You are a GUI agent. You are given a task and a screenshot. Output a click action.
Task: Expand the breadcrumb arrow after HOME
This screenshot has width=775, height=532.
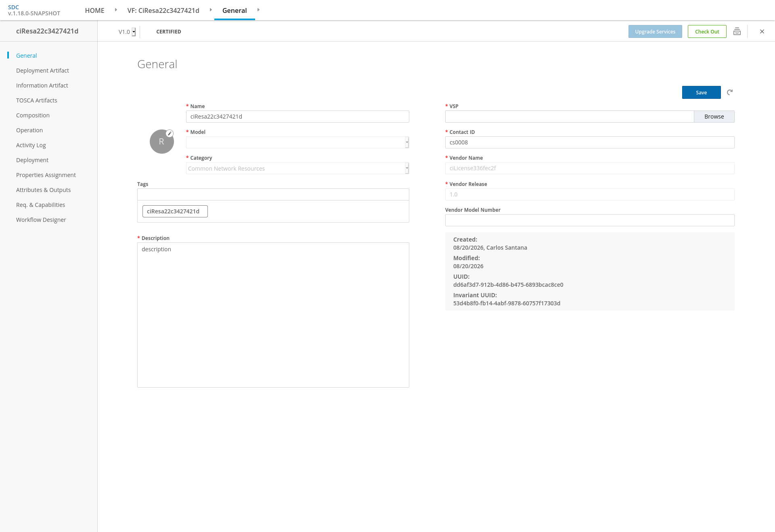(116, 10)
